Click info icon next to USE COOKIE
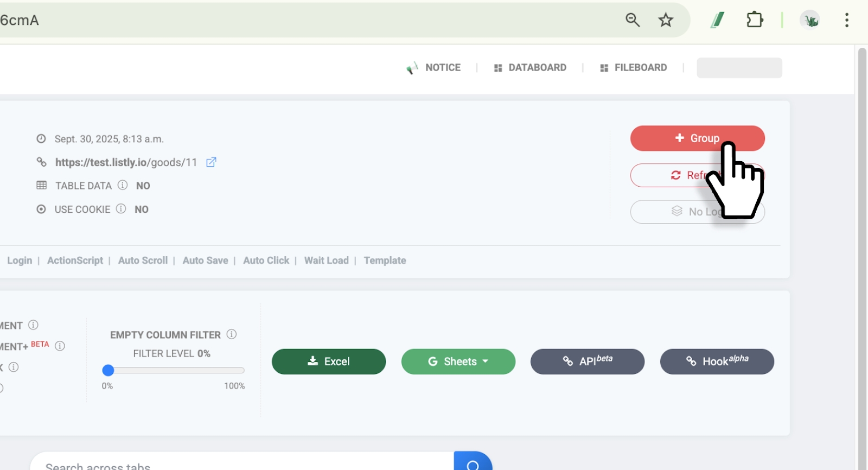This screenshot has height=470, width=868. coord(121,209)
